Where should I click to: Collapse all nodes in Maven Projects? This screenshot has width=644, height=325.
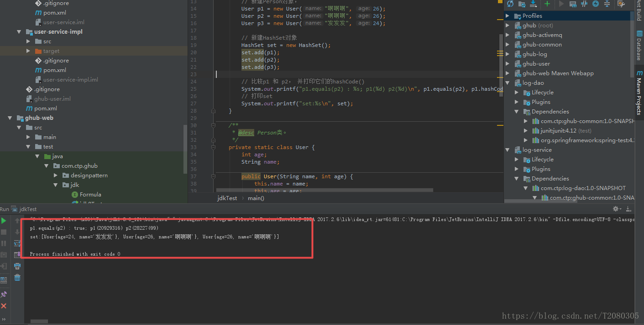[607, 4]
